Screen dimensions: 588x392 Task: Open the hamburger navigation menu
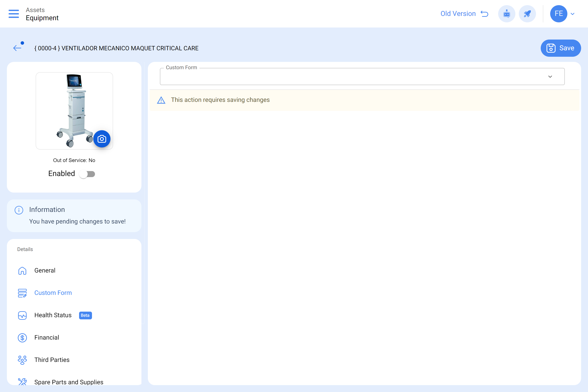pos(14,14)
